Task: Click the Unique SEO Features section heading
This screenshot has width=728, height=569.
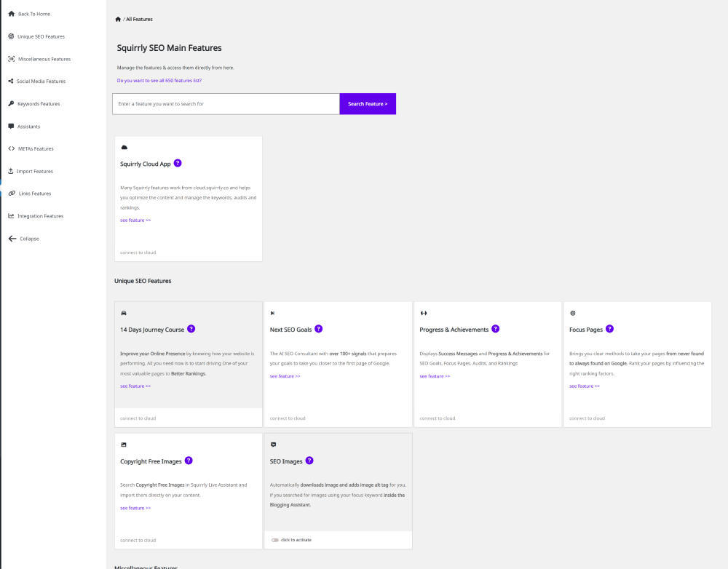Action: tap(143, 281)
